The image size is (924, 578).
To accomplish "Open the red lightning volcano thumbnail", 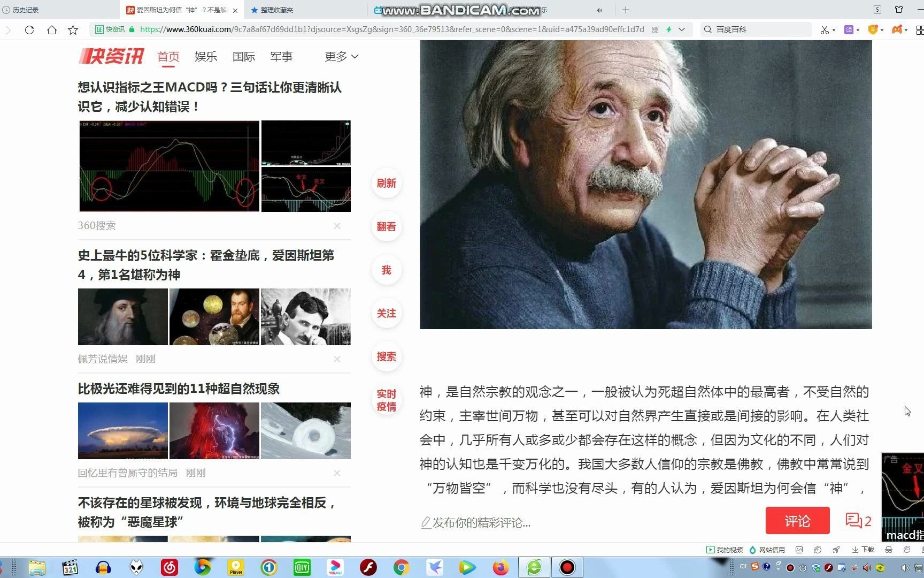I will click(x=214, y=431).
